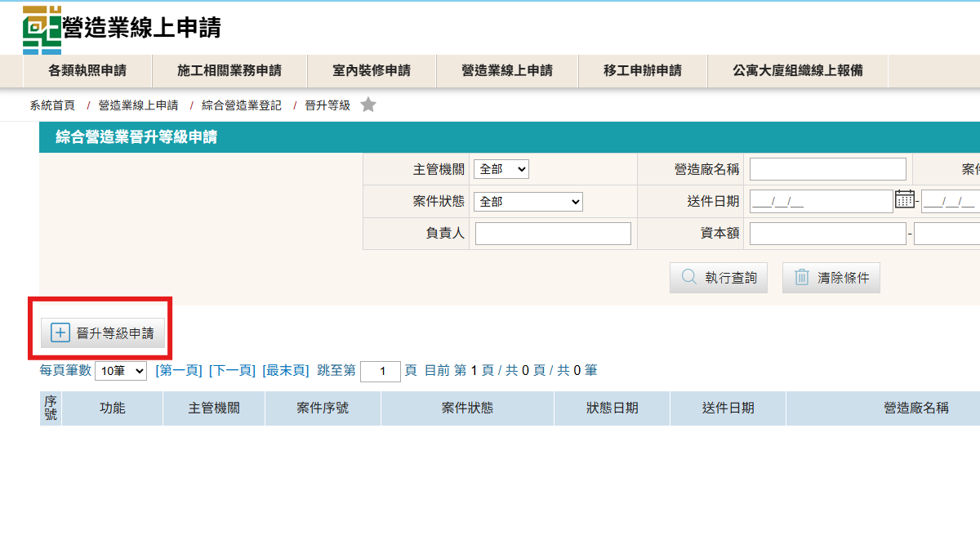Click the 下一頁 pagination link
980x540 pixels.
tap(232, 370)
